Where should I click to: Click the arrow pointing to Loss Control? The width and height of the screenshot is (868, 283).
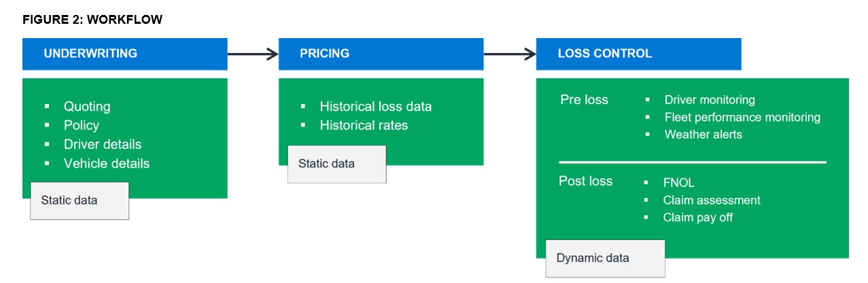tap(510, 54)
